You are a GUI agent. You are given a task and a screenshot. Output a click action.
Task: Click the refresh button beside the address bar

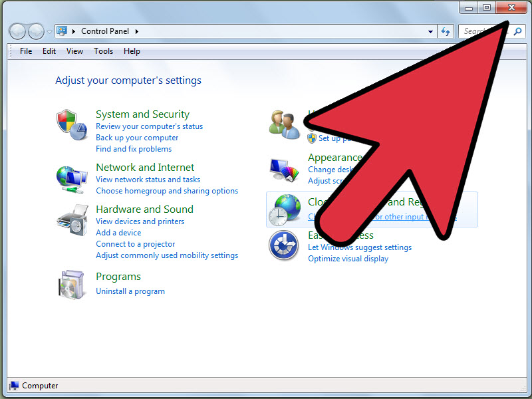[x=446, y=31]
